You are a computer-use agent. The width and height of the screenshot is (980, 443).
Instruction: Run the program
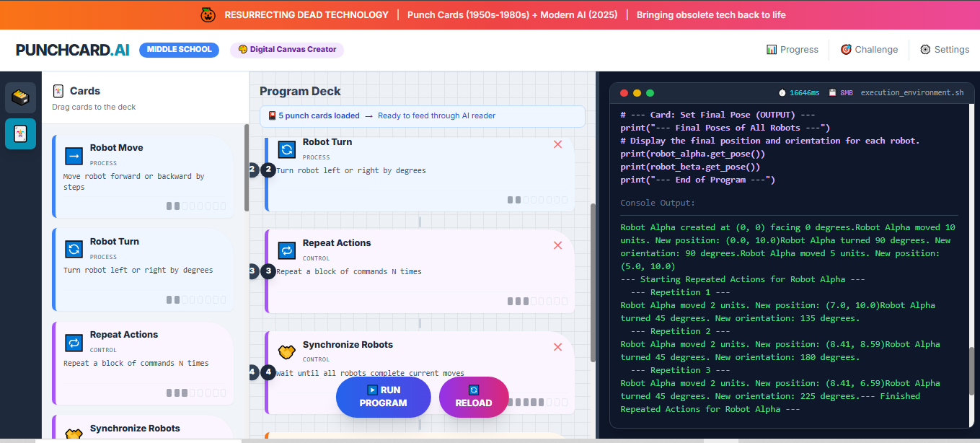coord(383,397)
